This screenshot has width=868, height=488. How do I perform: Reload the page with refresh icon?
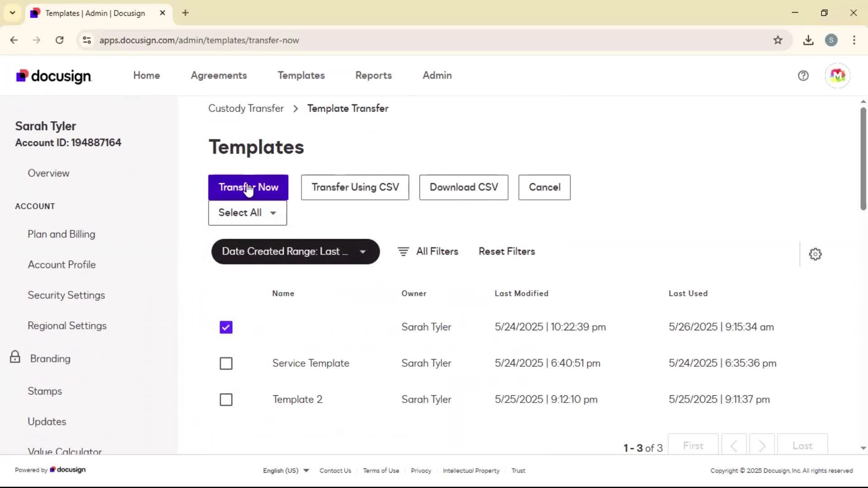[x=59, y=40]
